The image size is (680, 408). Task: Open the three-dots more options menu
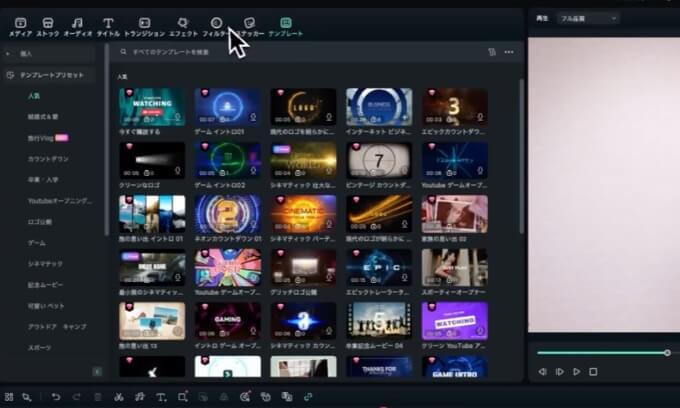click(x=509, y=51)
